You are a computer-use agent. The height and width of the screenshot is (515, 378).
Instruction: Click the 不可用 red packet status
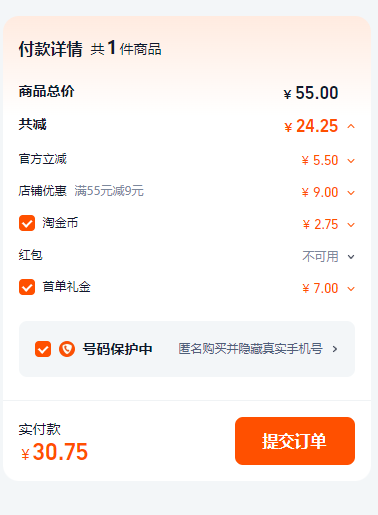320,256
